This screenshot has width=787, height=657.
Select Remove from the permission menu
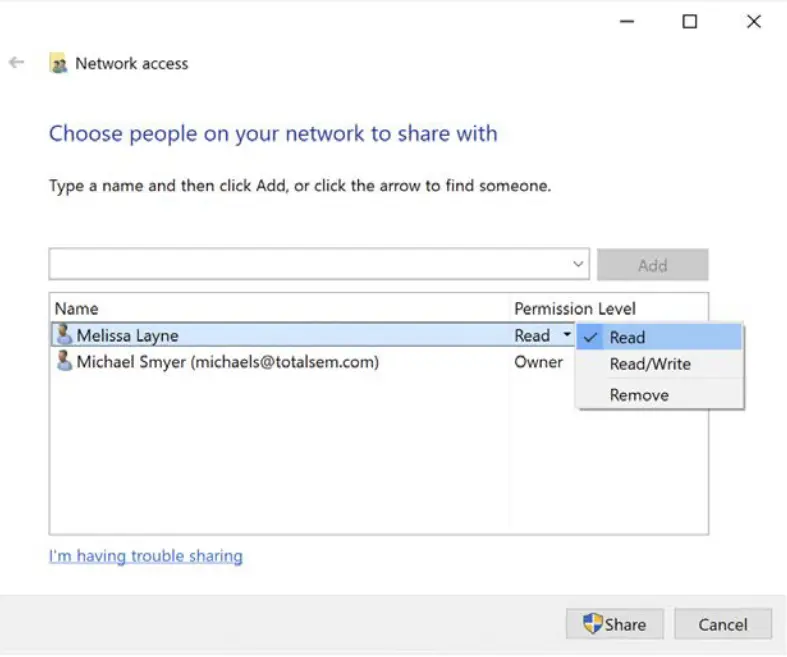pyautogui.click(x=639, y=395)
